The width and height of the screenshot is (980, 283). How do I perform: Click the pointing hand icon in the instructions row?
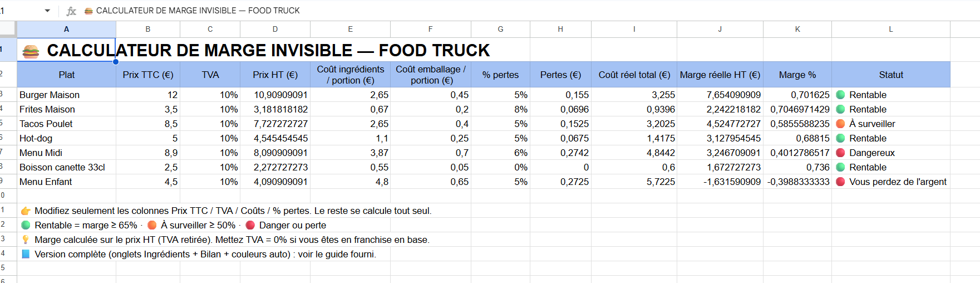click(x=26, y=211)
